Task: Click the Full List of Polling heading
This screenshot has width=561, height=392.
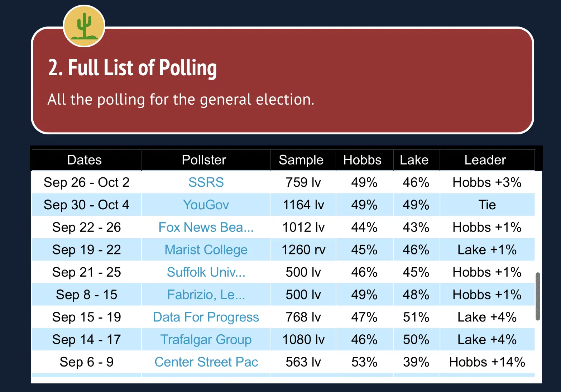Action: click(x=133, y=68)
